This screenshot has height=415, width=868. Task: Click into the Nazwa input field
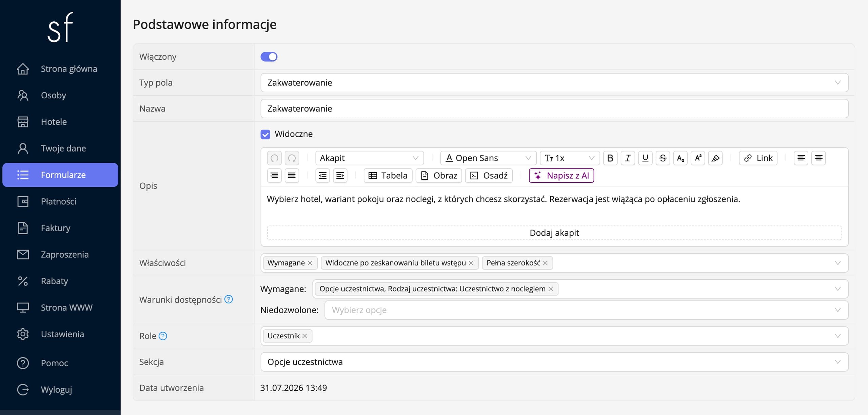coord(554,108)
